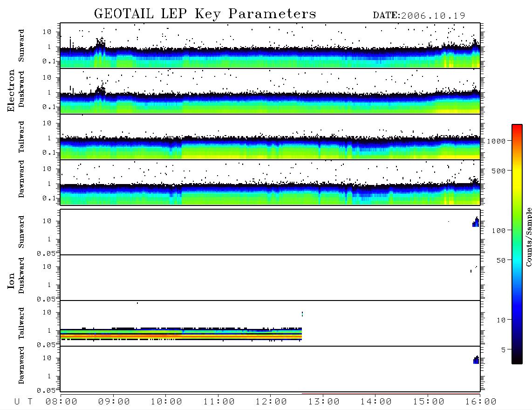Click the 15:00 time axis label
The width and height of the screenshot is (532, 410).
coord(429,402)
